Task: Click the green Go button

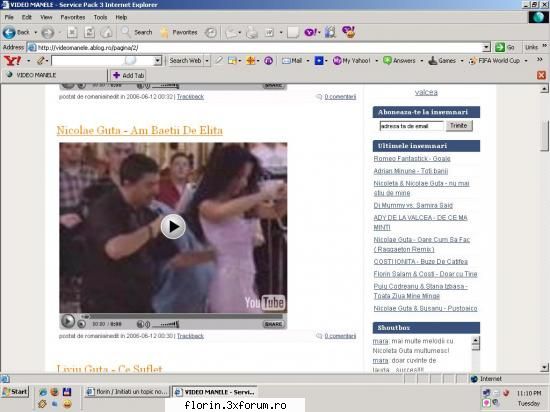Action: 505,47
